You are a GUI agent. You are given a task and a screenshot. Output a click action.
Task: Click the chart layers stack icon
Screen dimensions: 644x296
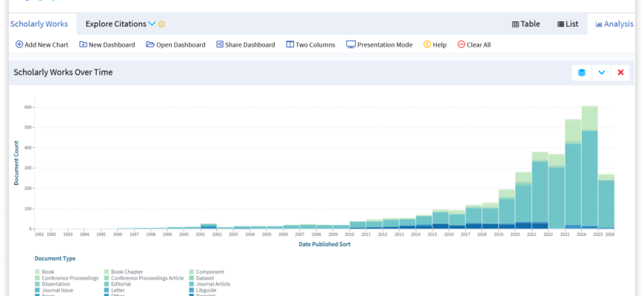coord(582,73)
